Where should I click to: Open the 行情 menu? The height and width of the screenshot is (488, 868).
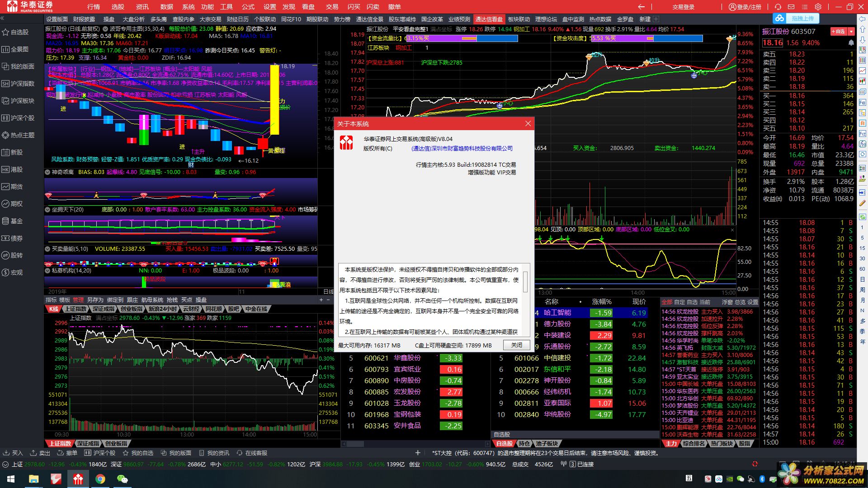pyautogui.click(x=93, y=7)
